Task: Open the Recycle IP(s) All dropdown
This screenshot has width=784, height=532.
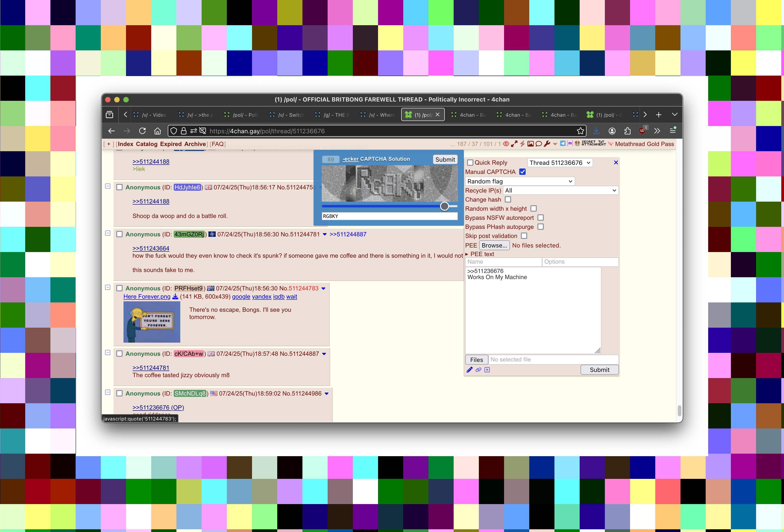Action: click(561, 190)
